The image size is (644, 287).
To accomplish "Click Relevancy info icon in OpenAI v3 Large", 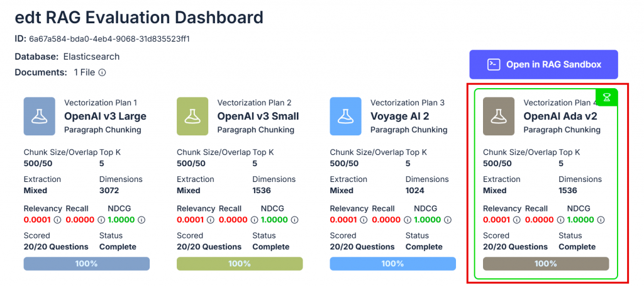I will pos(57,220).
